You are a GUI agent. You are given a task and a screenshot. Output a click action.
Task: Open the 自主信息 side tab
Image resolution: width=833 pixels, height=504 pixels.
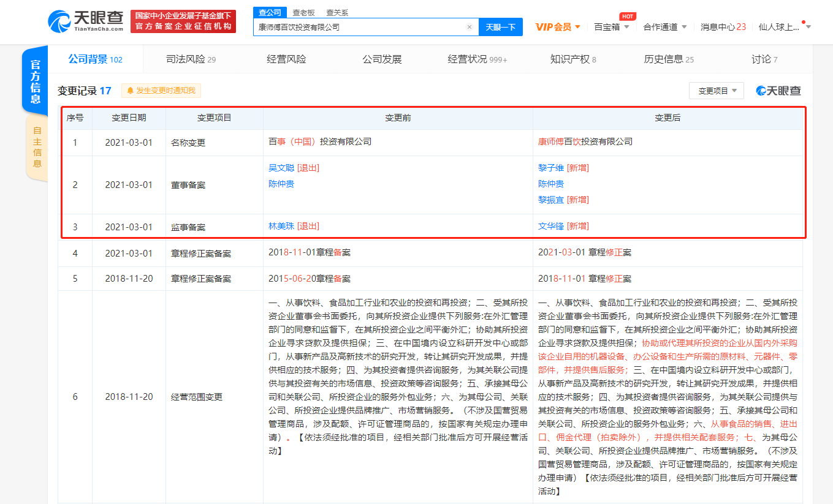click(37, 147)
